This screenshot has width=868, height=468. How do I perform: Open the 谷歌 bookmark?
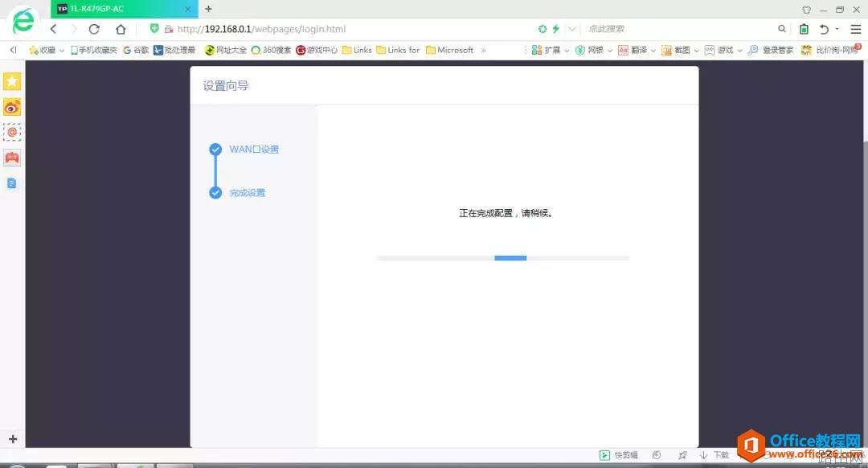[x=136, y=50]
